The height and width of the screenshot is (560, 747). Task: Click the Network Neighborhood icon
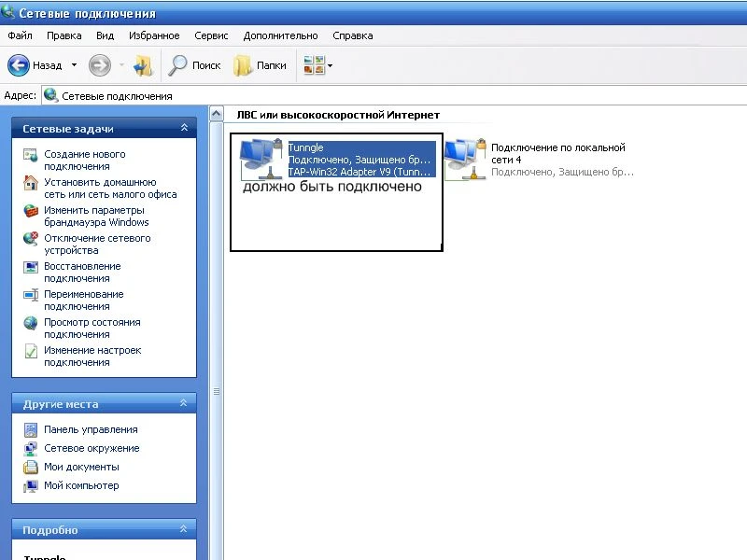(31, 449)
